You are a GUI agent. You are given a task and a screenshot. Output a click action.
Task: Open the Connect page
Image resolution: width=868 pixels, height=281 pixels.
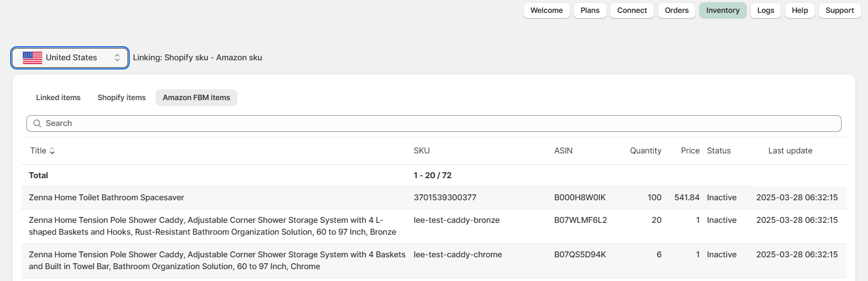(632, 10)
